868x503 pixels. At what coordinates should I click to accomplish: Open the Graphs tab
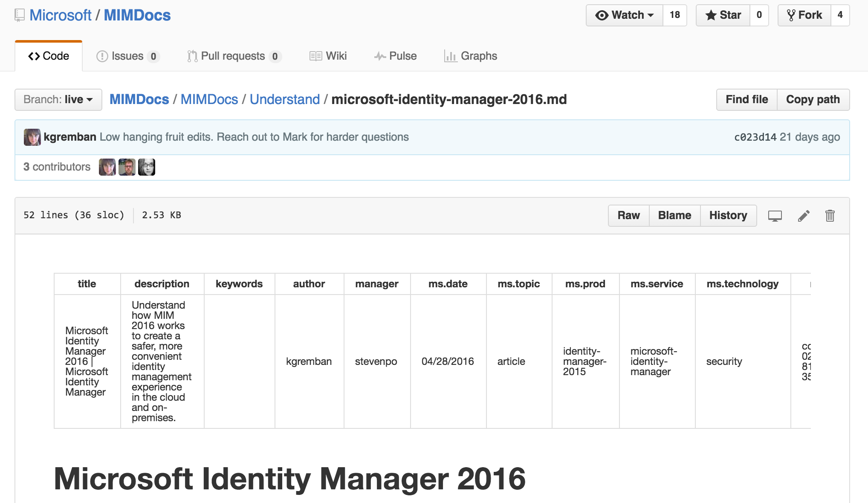pyautogui.click(x=471, y=56)
